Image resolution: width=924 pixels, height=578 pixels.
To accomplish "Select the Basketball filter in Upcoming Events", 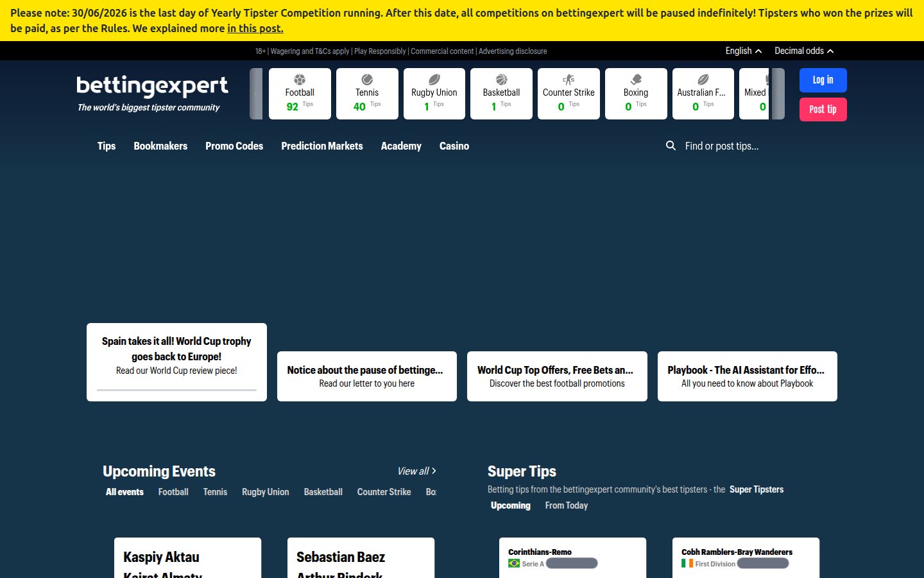I will pyautogui.click(x=323, y=492).
